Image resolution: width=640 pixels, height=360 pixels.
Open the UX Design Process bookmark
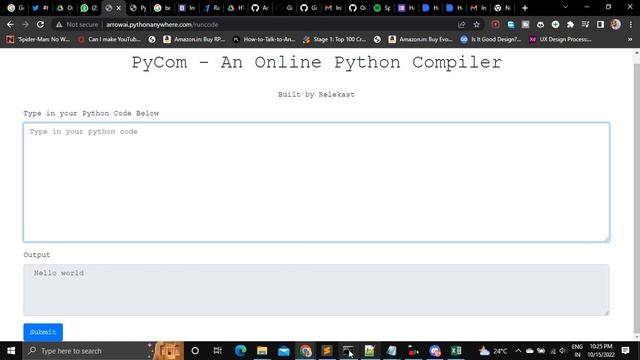[x=560, y=39]
